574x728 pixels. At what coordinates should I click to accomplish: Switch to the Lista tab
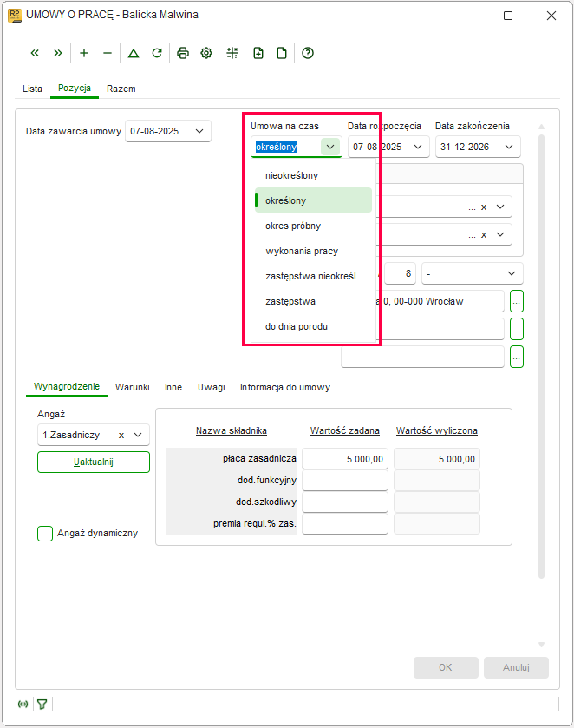32,89
